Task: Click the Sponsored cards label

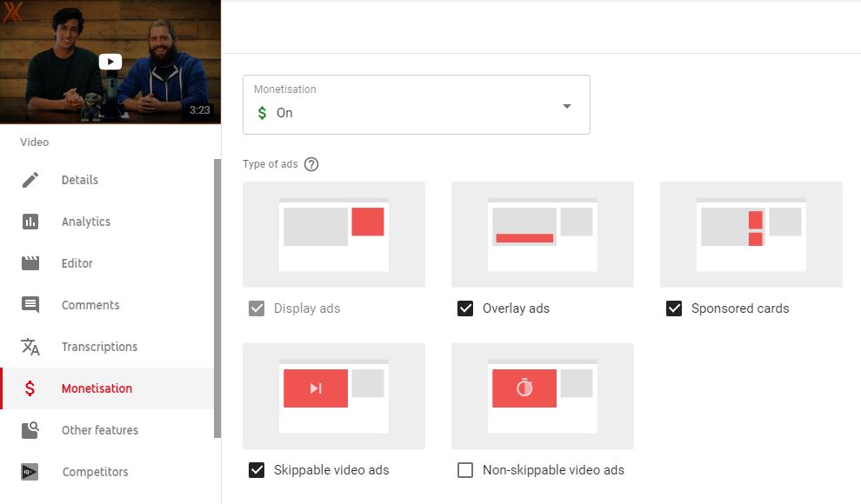Action: pos(740,308)
